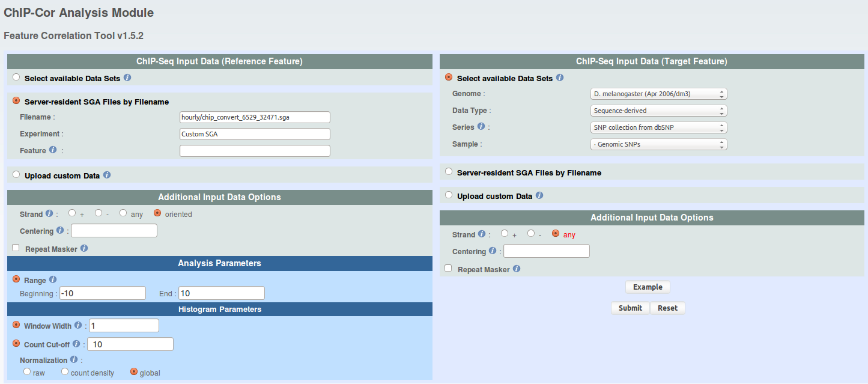Click info icon next to Count Cut-off
Screen dimensions: 868x384
click(76, 344)
